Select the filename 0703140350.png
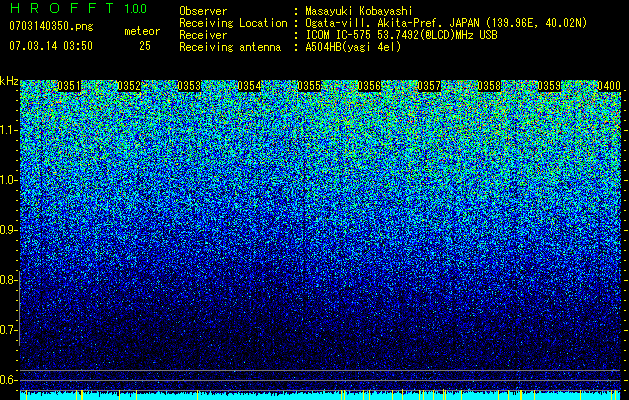 51,26
